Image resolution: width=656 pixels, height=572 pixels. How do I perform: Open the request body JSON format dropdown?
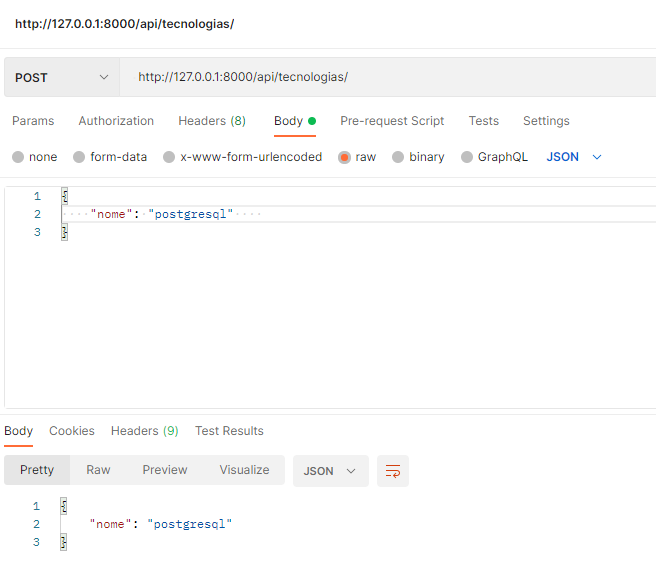click(x=574, y=157)
